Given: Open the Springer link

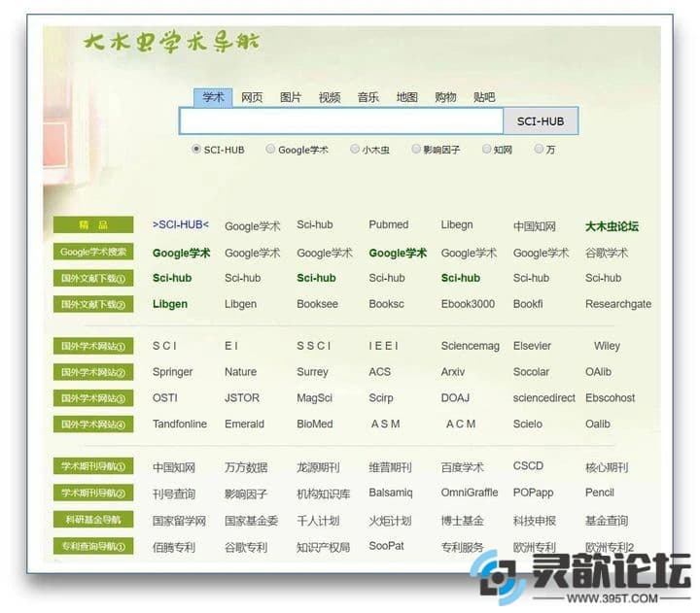Looking at the screenshot, I should (x=172, y=372).
